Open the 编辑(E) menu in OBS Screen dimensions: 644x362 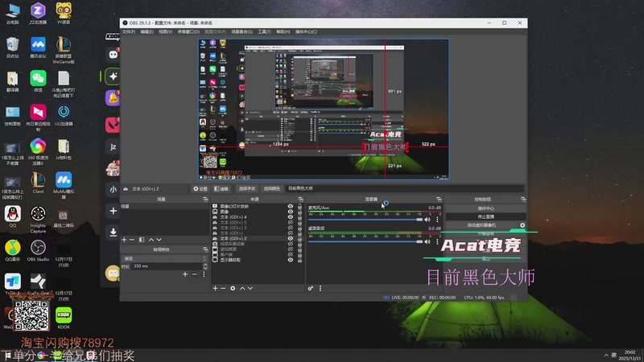tap(147, 31)
